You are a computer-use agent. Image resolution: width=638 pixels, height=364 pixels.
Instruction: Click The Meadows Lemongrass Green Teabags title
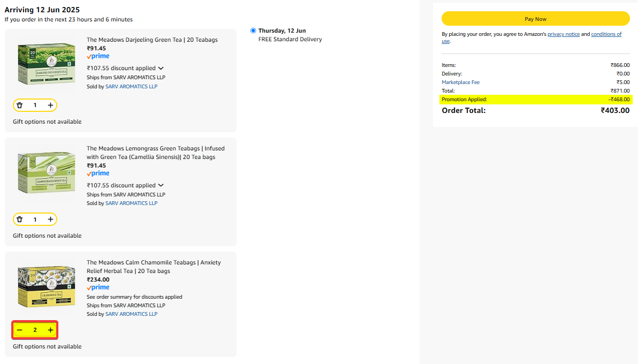click(155, 153)
